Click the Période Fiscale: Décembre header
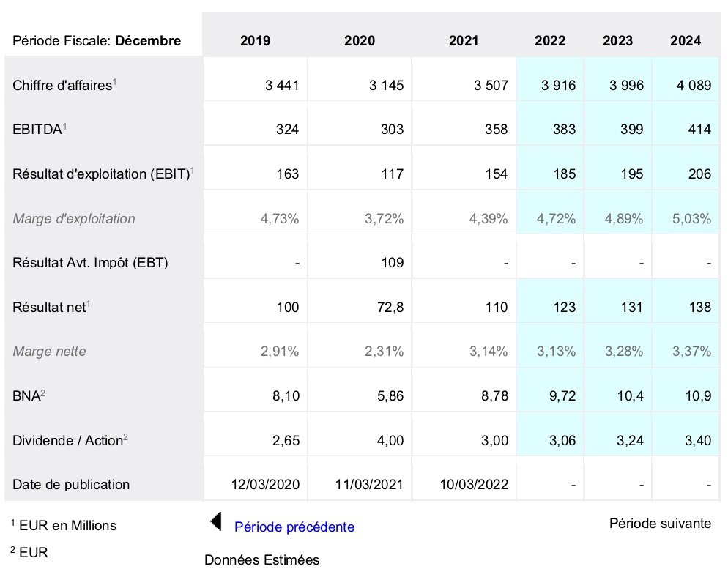This screenshot has height=569, width=728. click(97, 41)
